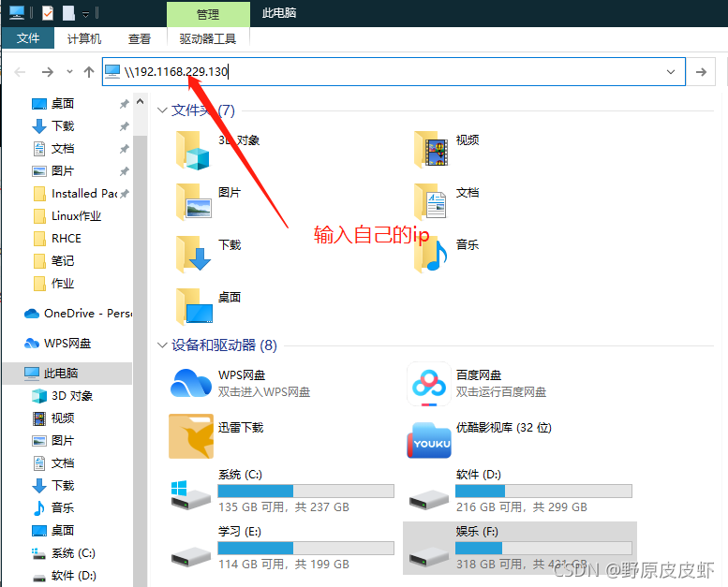Select 视频 under 此电脑 in sidebar
Viewport: 728px width, 587px height.
coord(63,418)
